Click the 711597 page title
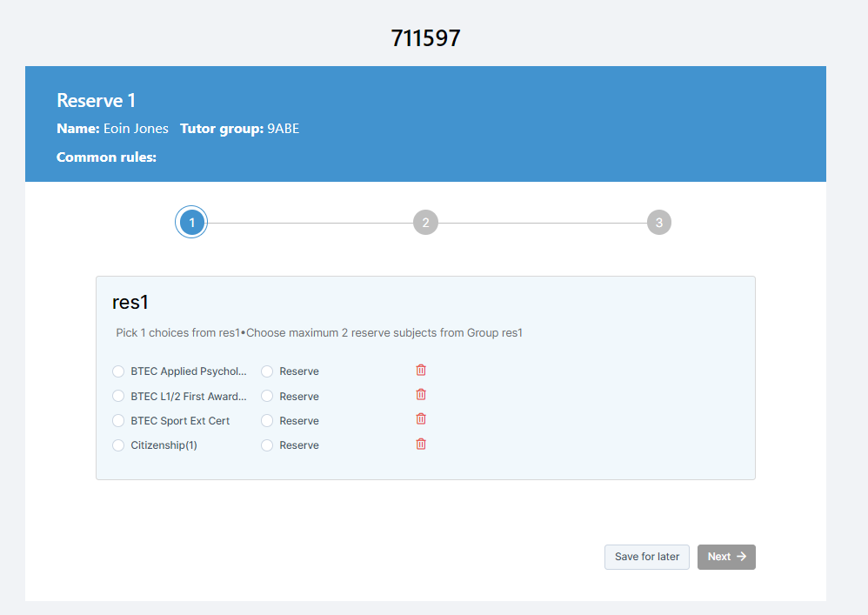 (x=425, y=38)
